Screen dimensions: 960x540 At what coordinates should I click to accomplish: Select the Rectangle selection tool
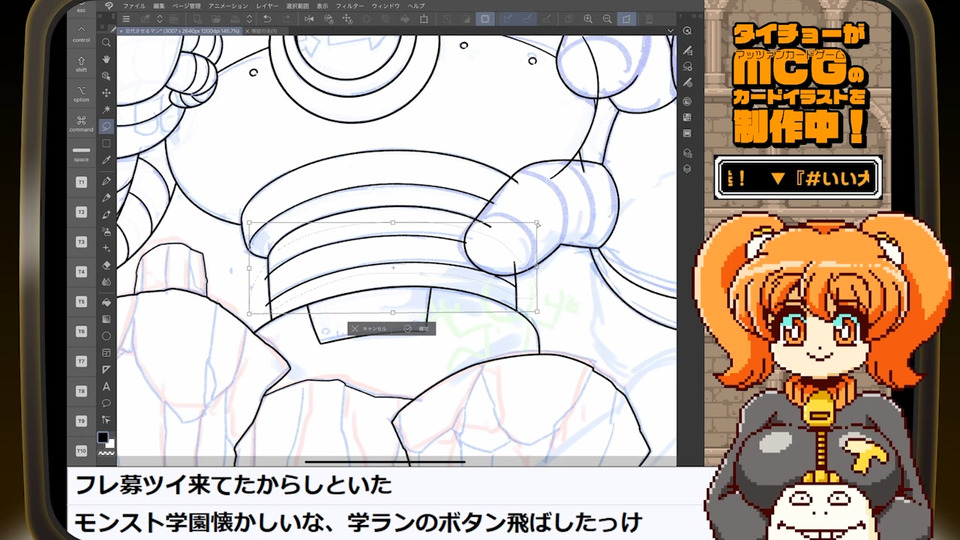(107, 143)
